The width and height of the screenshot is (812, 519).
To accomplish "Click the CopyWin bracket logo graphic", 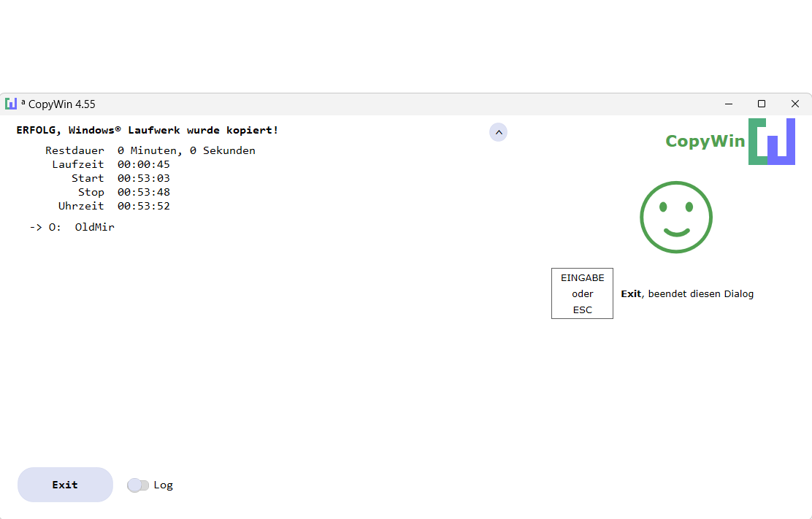I will pyautogui.click(x=771, y=141).
